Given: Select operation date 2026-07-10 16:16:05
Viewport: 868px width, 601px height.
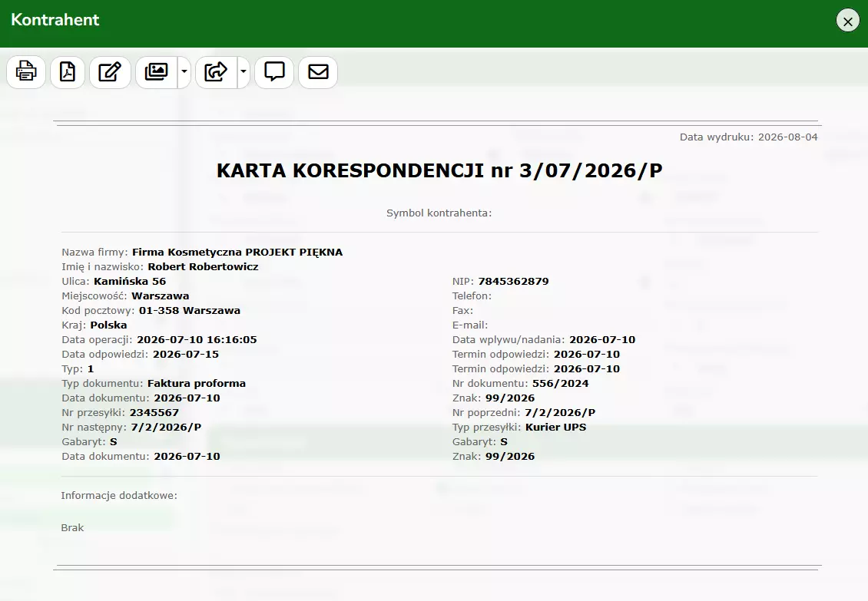Looking at the screenshot, I should click(x=197, y=339).
